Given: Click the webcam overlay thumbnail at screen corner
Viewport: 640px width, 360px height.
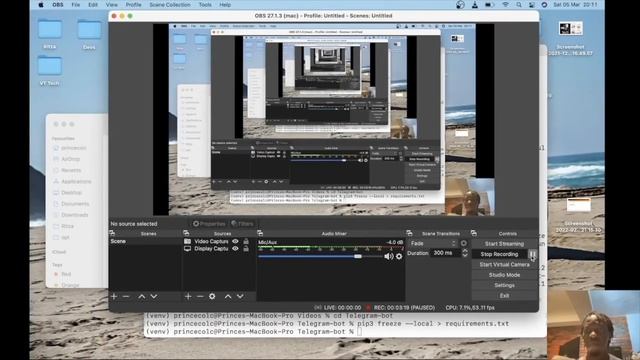Looking at the screenshot, I should point(593,325).
